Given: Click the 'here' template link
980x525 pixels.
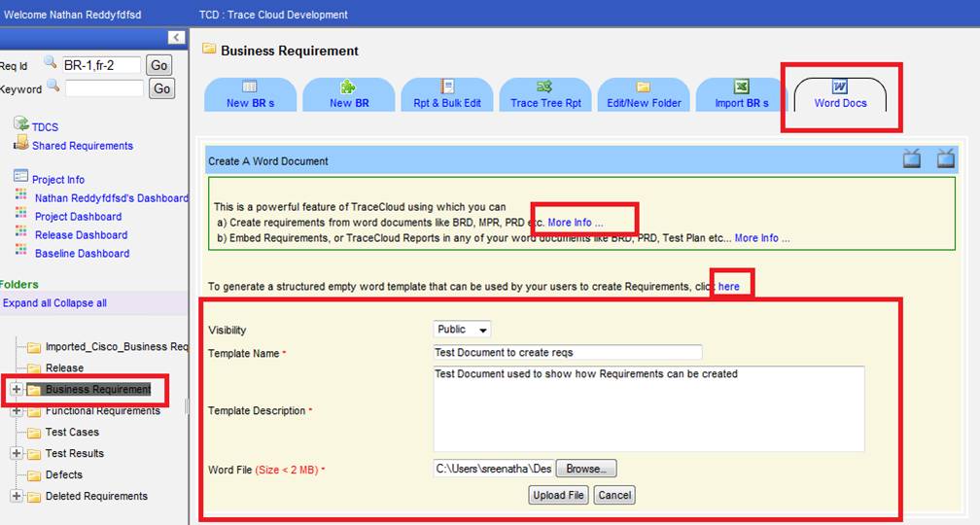Looking at the screenshot, I should tap(728, 287).
